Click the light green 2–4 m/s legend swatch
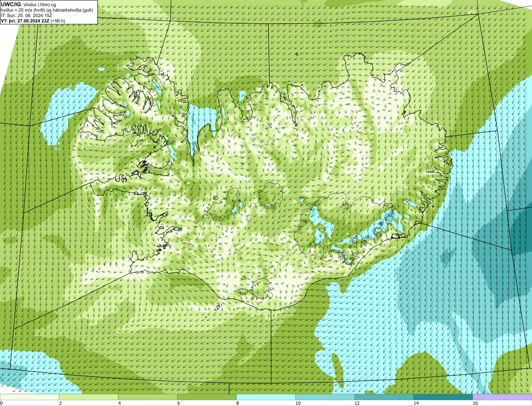The width and height of the screenshot is (532, 406). [89, 397]
